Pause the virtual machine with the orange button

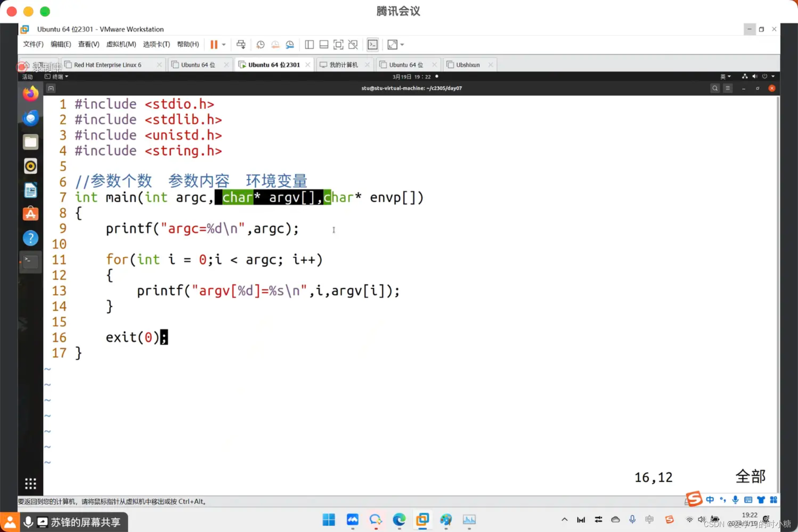coord(214,44)
